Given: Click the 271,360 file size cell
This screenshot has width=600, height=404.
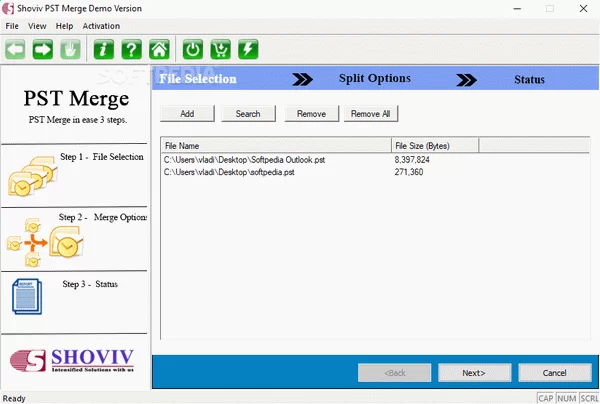Looking at the screenshot, I should (409, 172).
